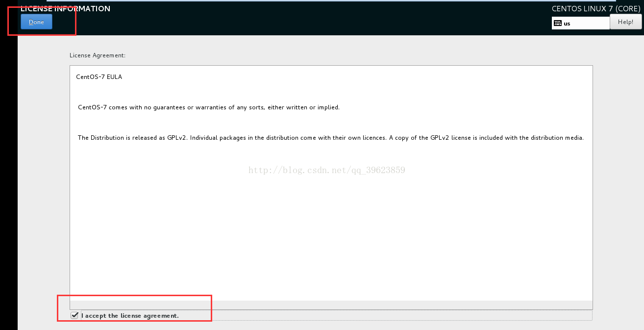Click the CENTOS LINUX 7 (CORE) label
This screenshot has width=644, height=330.
[596, 9]
